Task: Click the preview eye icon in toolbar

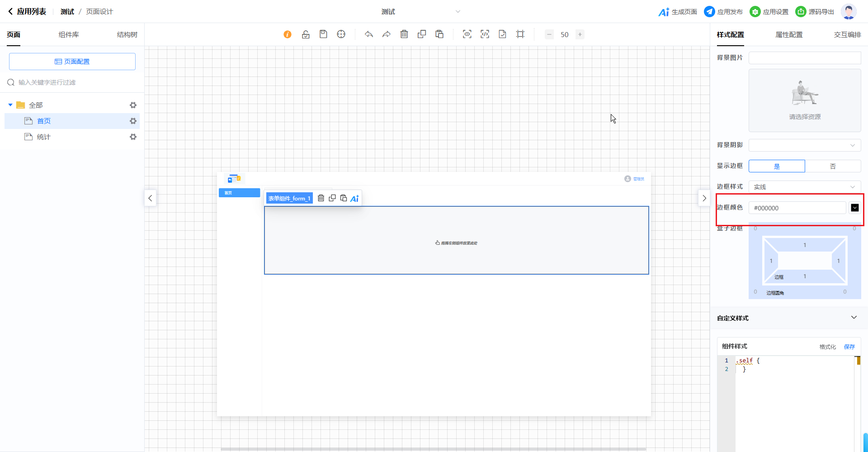Action: [x=467, y=34]
